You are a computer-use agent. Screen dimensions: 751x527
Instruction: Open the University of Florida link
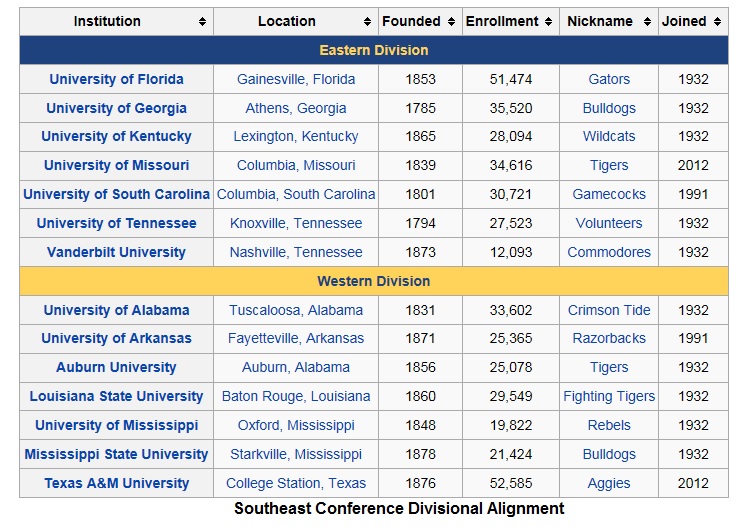tap(116, 79)
